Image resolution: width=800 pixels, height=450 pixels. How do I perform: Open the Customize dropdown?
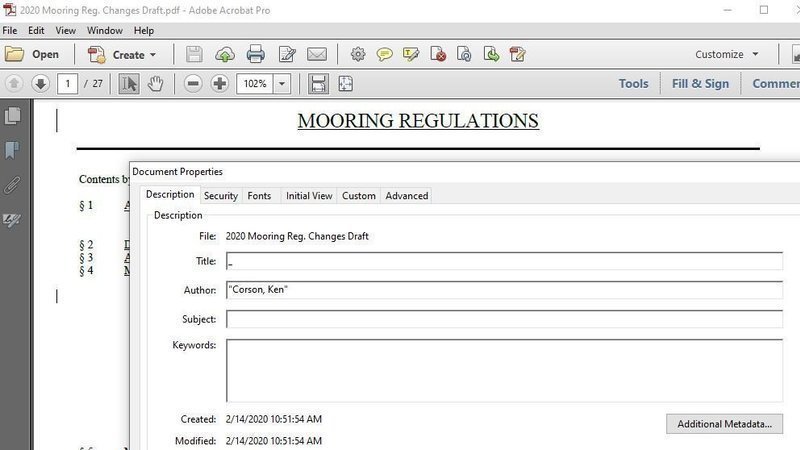(727, 54)
